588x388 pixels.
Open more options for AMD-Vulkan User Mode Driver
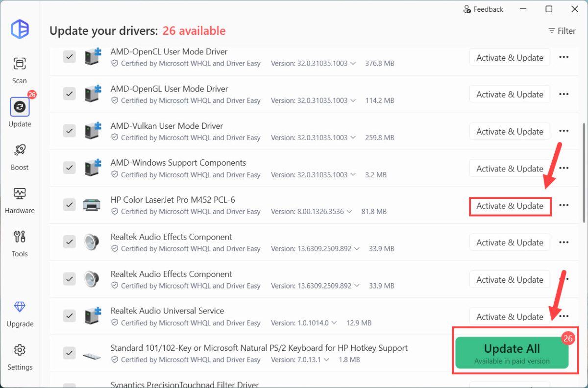point(564,131)
